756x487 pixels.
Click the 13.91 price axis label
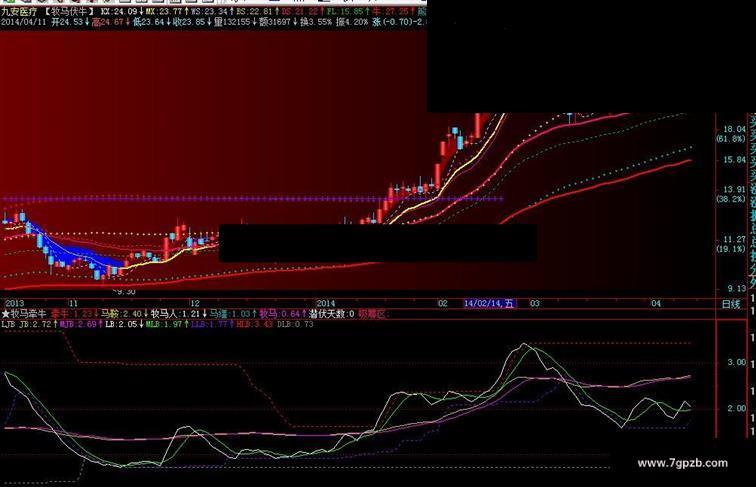734,189
